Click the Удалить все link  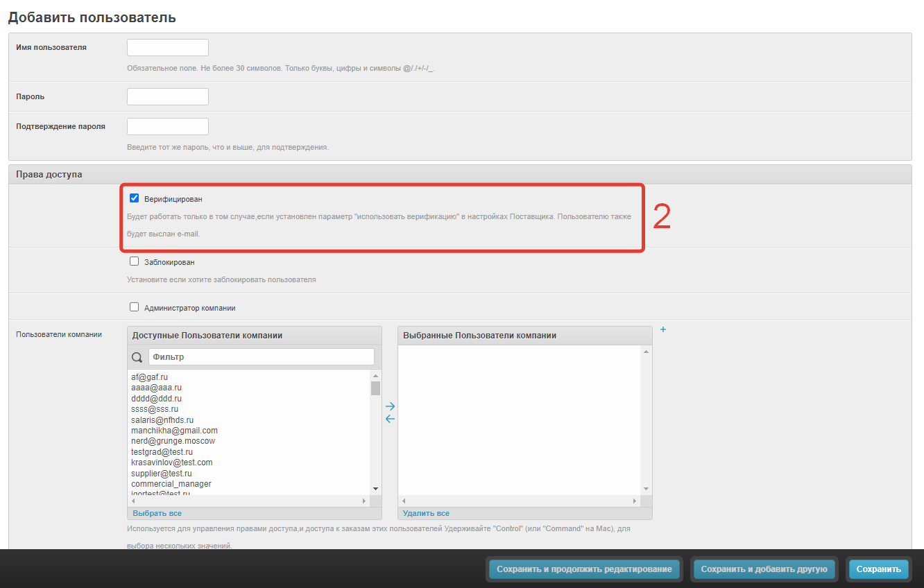click(426, 513)
